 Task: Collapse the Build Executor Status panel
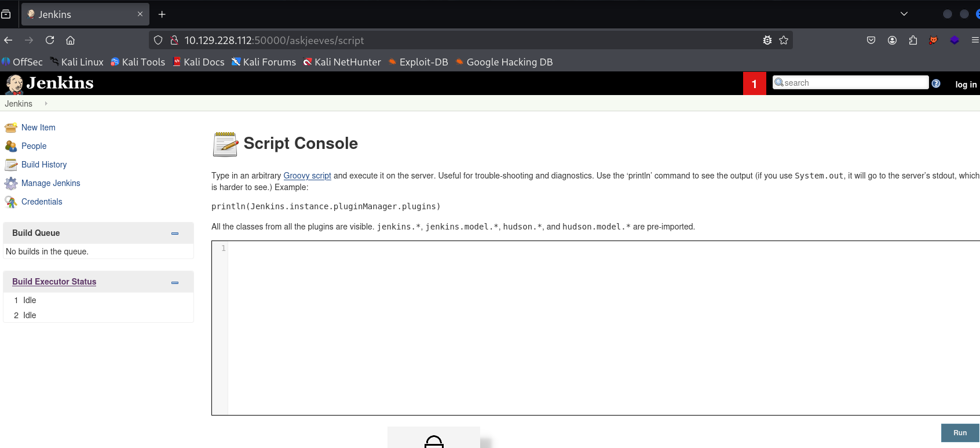(175, 283)
